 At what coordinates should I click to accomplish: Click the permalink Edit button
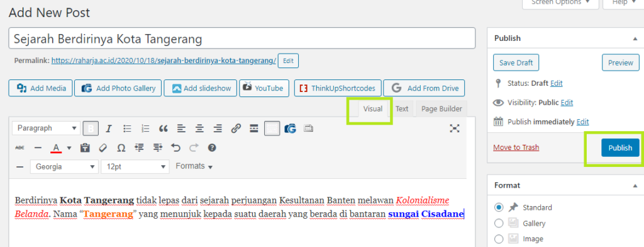coord(288,60)
